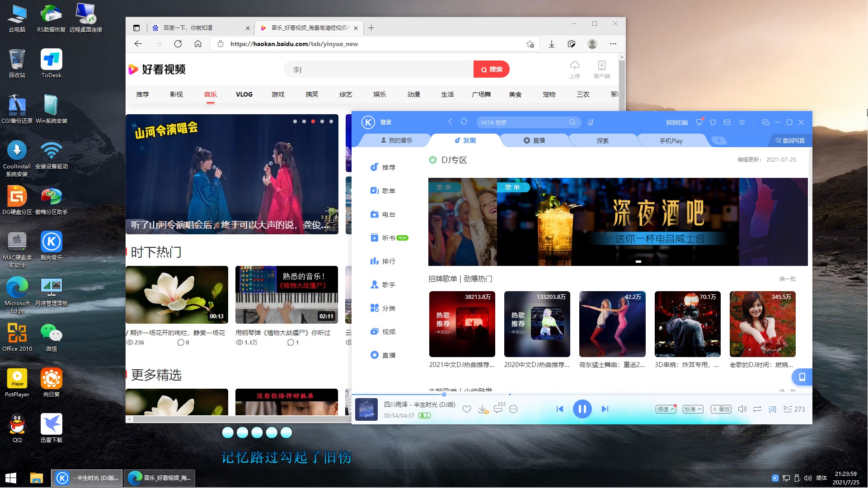Open KuGou main menu hamburger icon
Viewport: 868px width, 488px height.
click(741, 122)
